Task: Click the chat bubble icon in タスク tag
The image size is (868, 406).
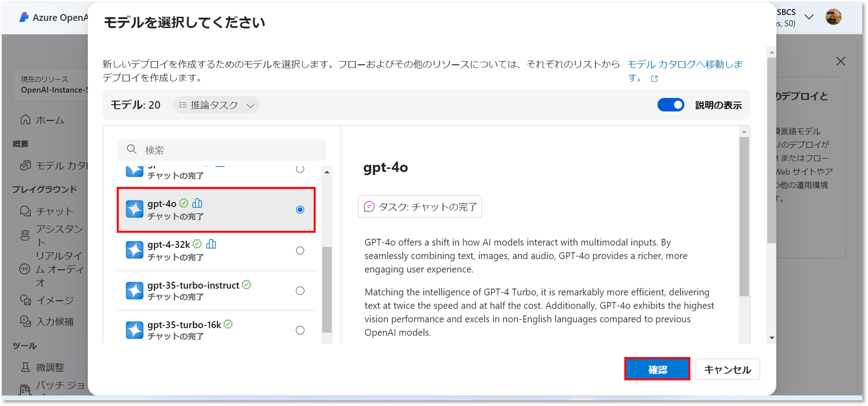Action: coord(369,206)
